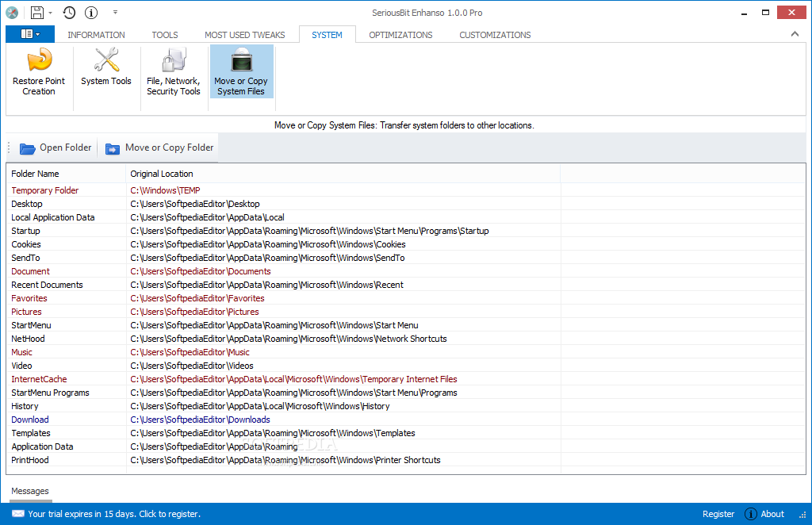Select the Video row
Viewport: 812px width, 525px height.
(405, 366)
